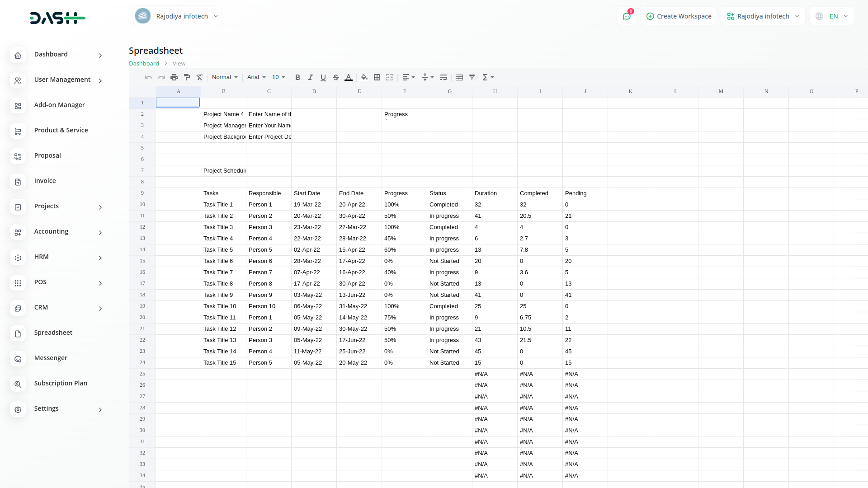The width and height of the screenshot is (868, 488).
Task: Toggle bold formatting
Action: pos(297,77)
